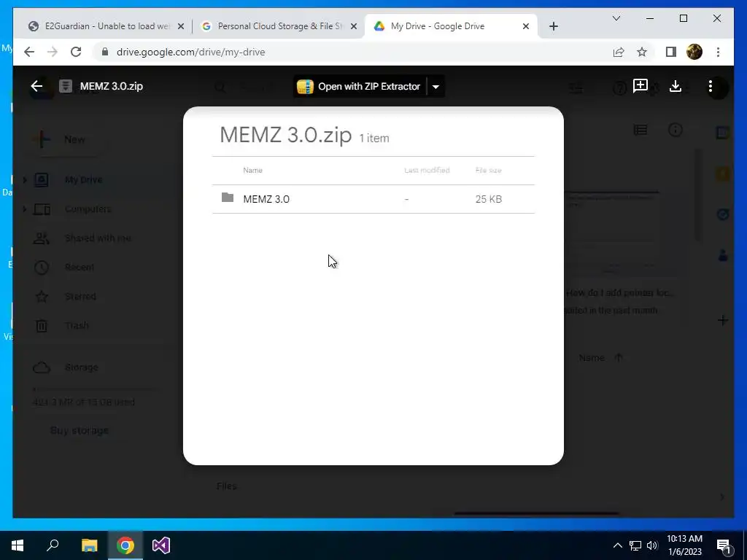Viewport: 747px width, 560px height.
Task: Open File Explorer from the taskbar
Action: click(89, 545)
